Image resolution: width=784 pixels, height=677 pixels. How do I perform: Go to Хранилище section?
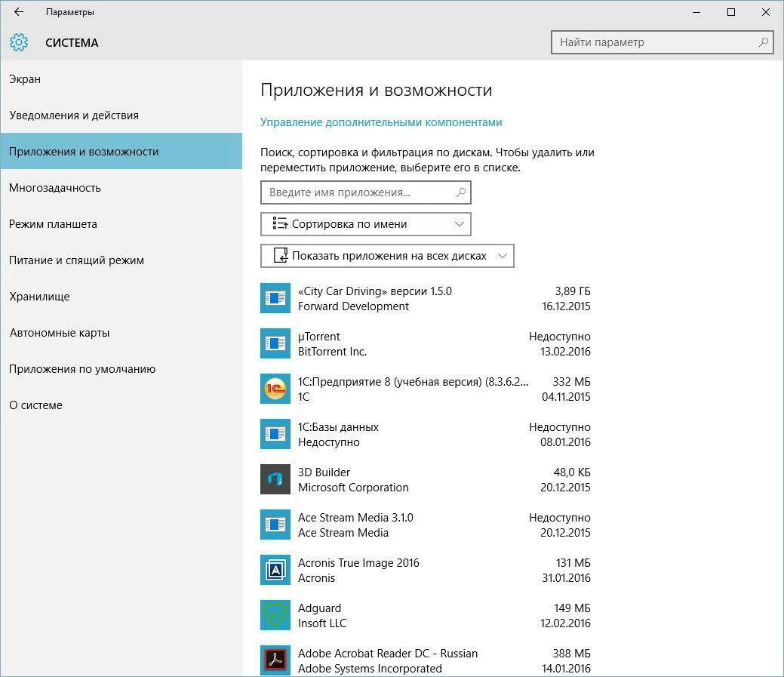[121, 296]
